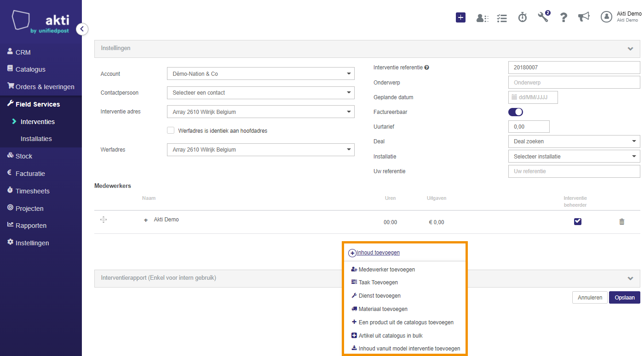Image resolution: width=644 pixels, height=356 pixels.
Task: Open the task checklist icon in top bar
Action: click(x=502, y=18)
